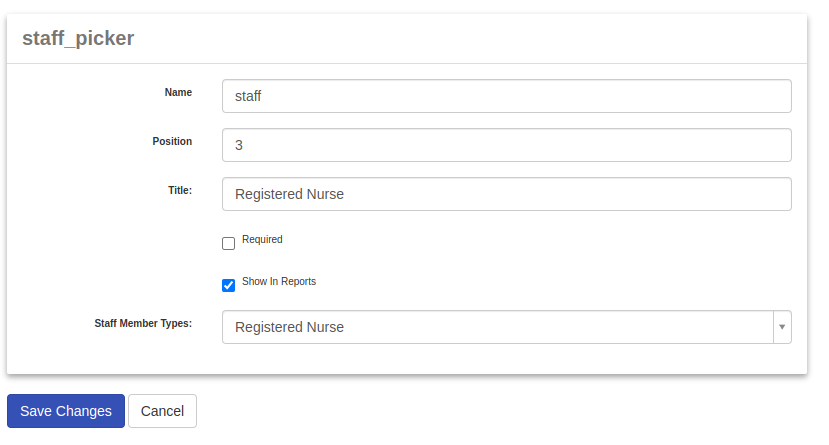Click the Name input field
829x445 pixels.
pos(506,96)
